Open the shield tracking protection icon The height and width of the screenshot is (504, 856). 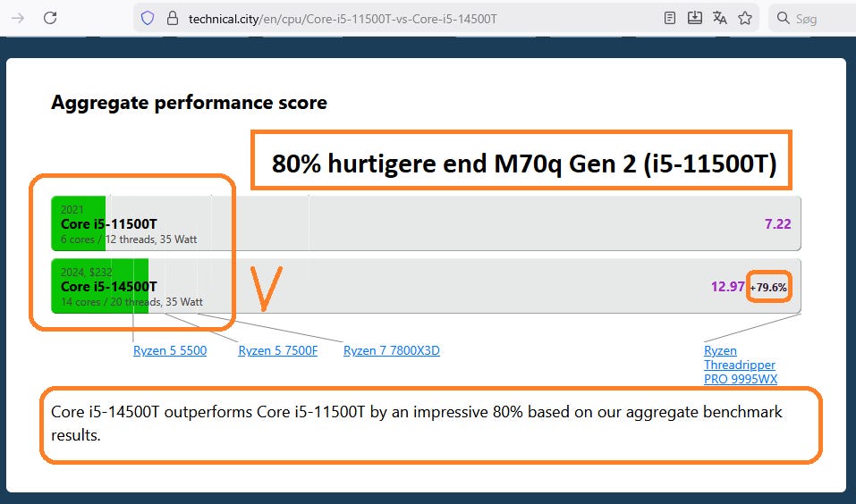click(x=148, y=18)
